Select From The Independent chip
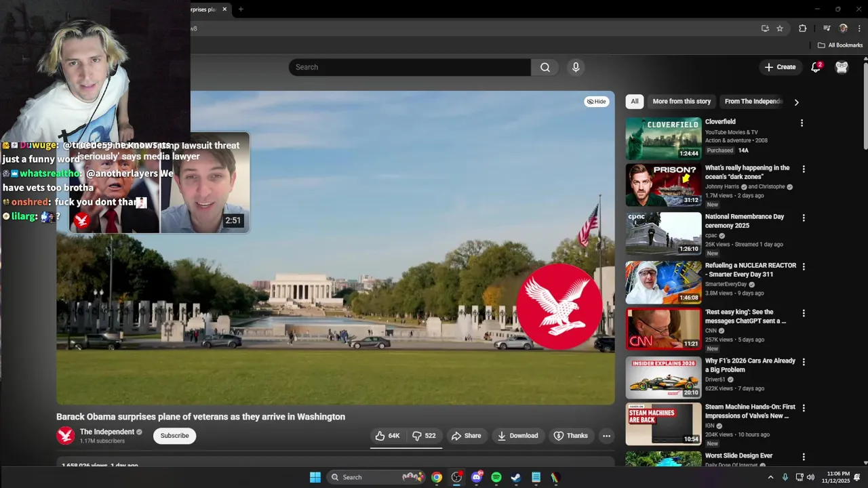 click(753, 102)
